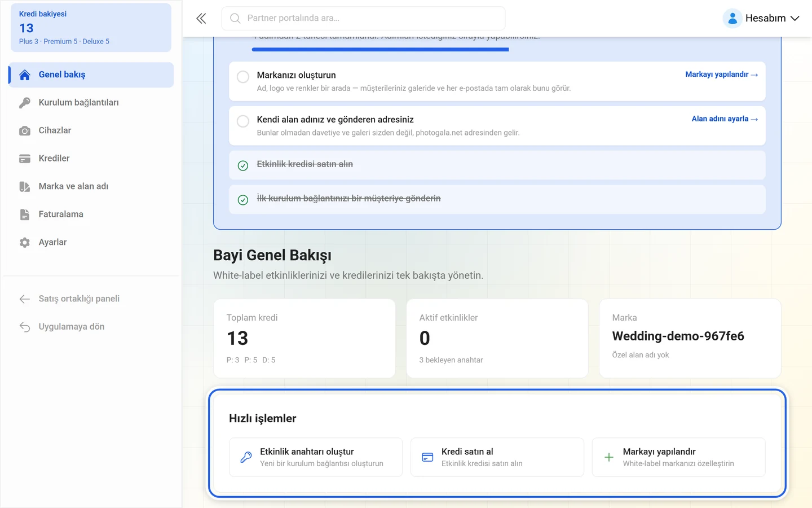
Task: Click the Toplam kredi stat card
Action: tap(304, 339)
